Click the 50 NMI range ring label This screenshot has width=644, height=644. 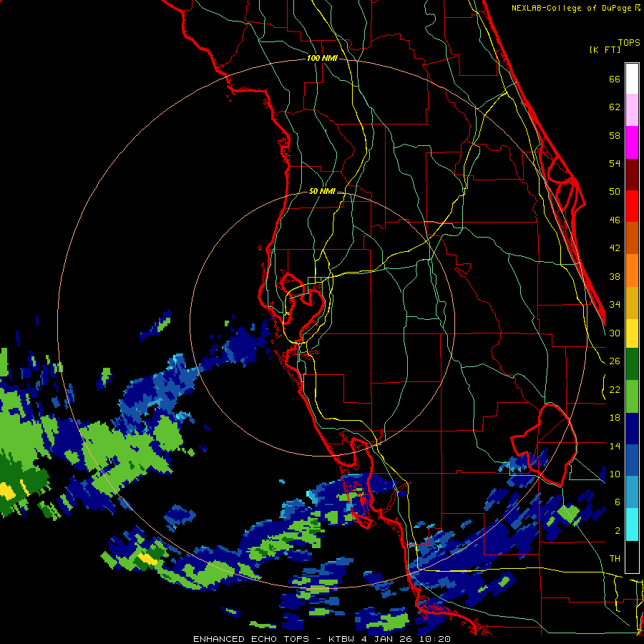pos(322,191)
